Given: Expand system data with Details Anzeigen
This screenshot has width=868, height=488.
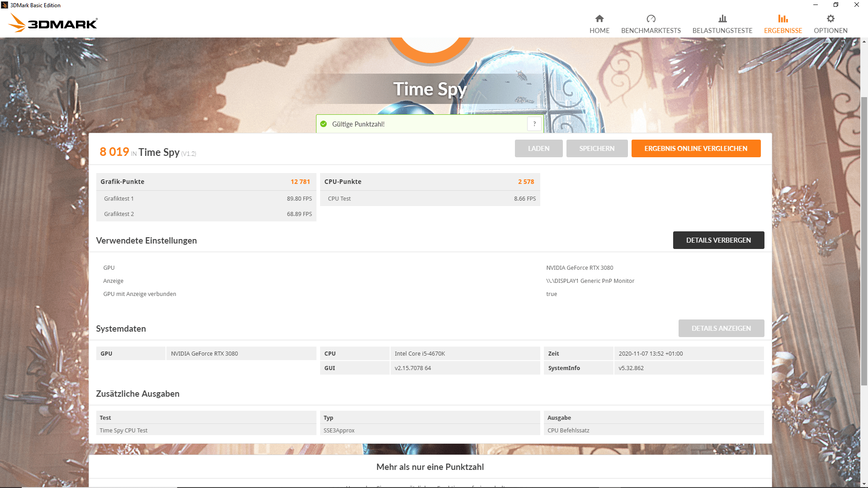Looking at the screenshot, I should [x=721, y=328].
